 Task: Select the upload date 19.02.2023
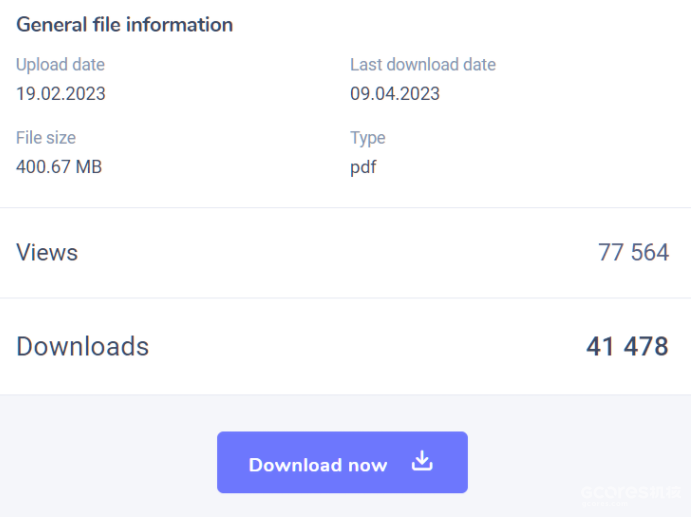61,94
